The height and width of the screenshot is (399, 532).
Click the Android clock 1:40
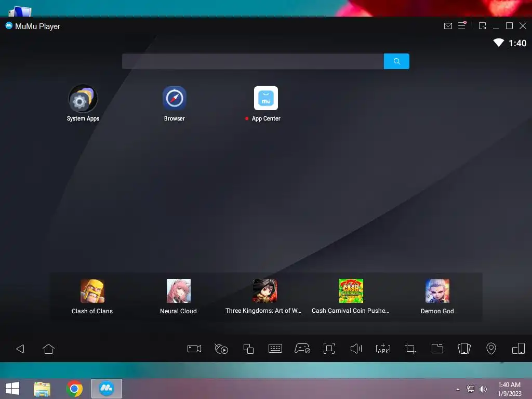pyautogui.click(x=517, y=43)
